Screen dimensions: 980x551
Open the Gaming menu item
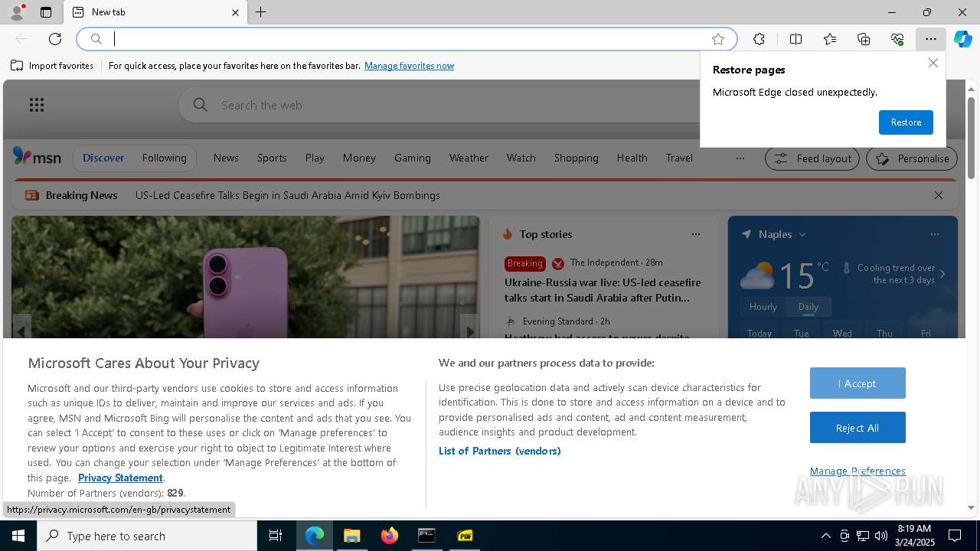(413, 158)
